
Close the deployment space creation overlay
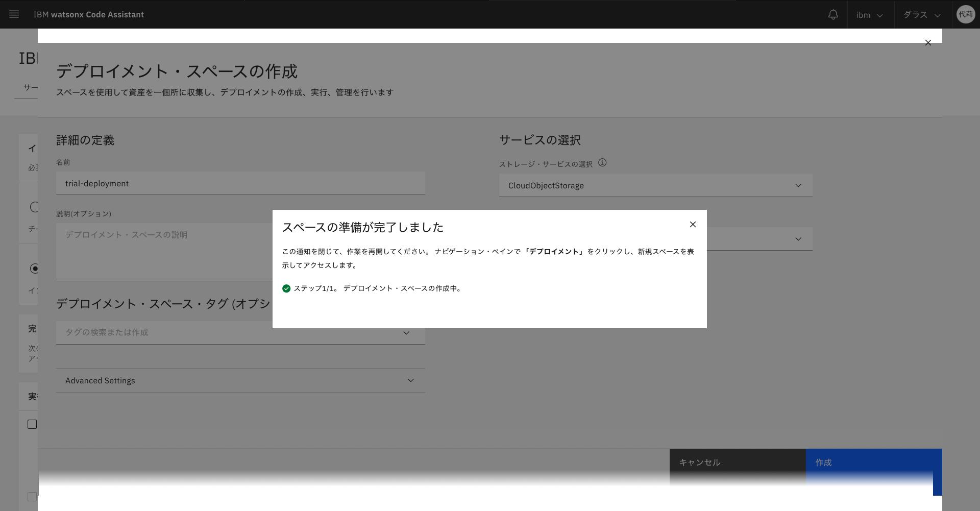[x=928, y=42]
